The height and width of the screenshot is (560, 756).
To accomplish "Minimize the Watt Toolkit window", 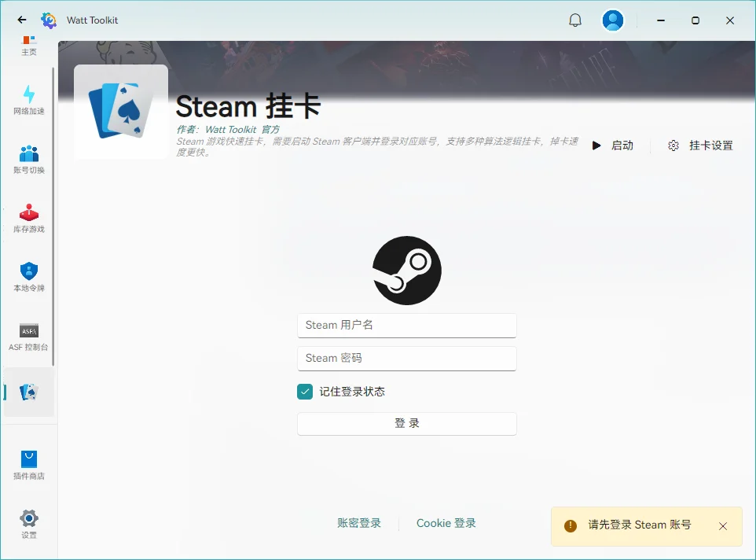I will coord(661,20).
